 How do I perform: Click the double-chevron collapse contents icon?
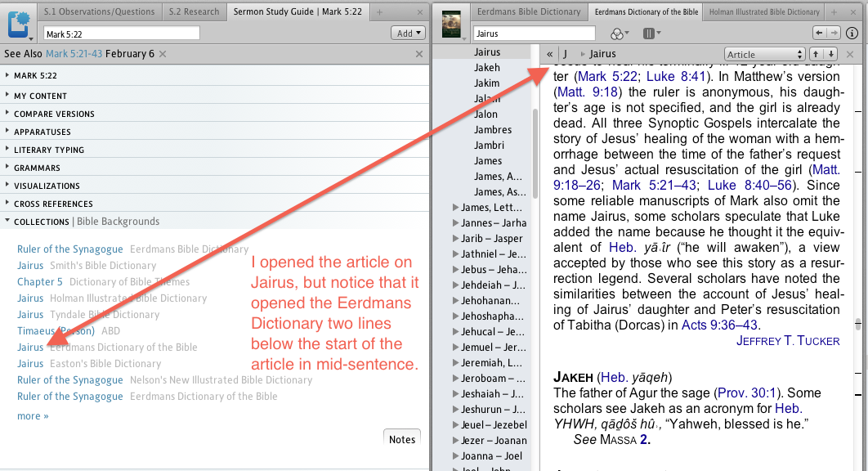coord(549,54)
